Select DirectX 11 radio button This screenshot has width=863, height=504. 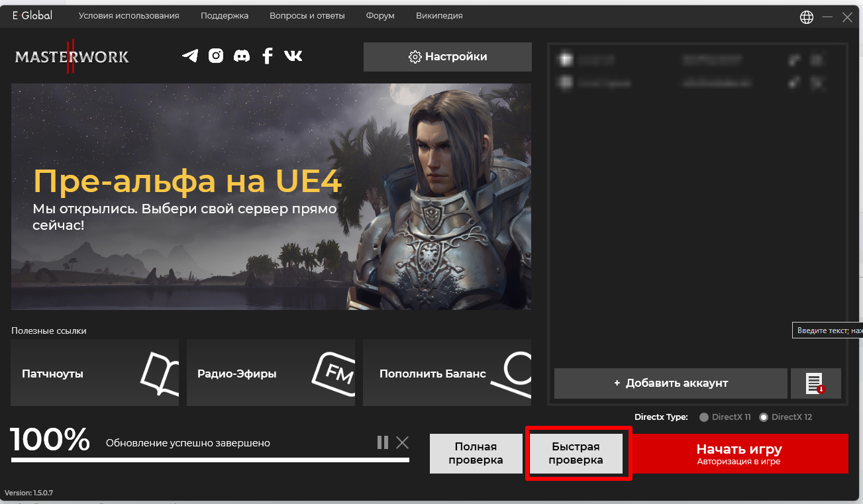click(x=704, y=417)
